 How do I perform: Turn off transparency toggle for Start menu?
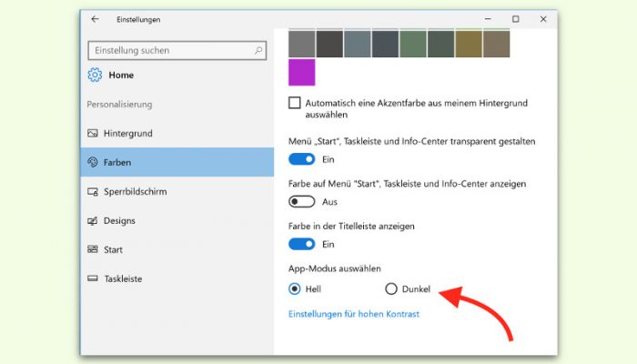tap(302, 159)
